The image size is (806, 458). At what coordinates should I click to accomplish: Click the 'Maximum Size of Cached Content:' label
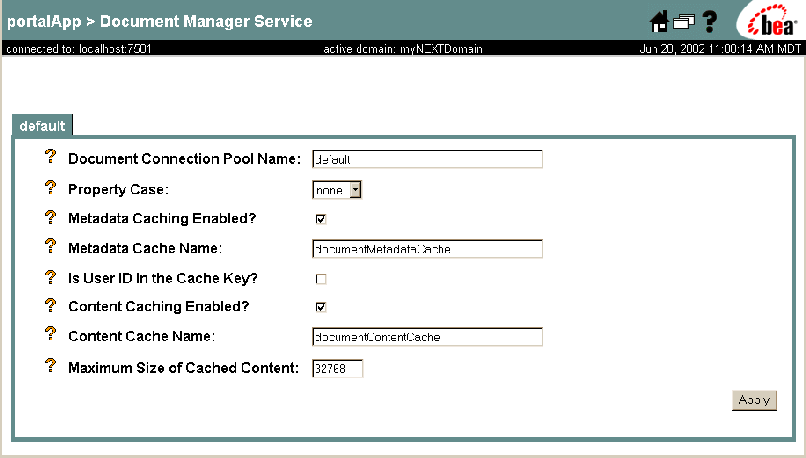[x=184, y=368]
